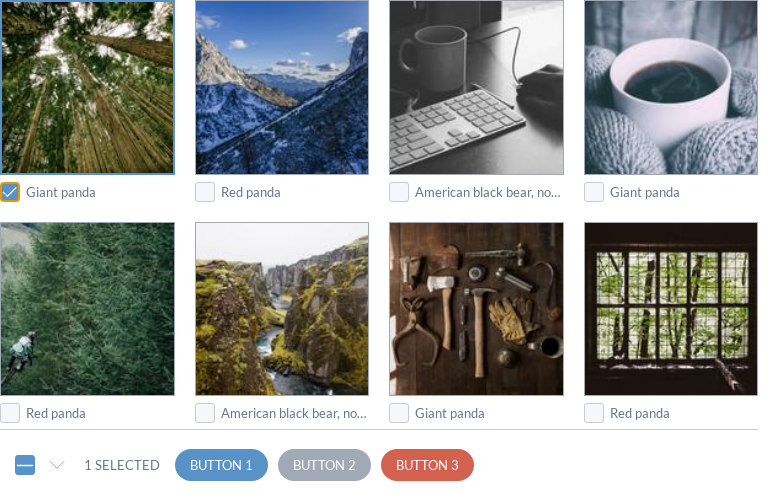768x500 pixels.
Task: Uncheck the checked Giant panda checkbox
Action: pos(11,192)
